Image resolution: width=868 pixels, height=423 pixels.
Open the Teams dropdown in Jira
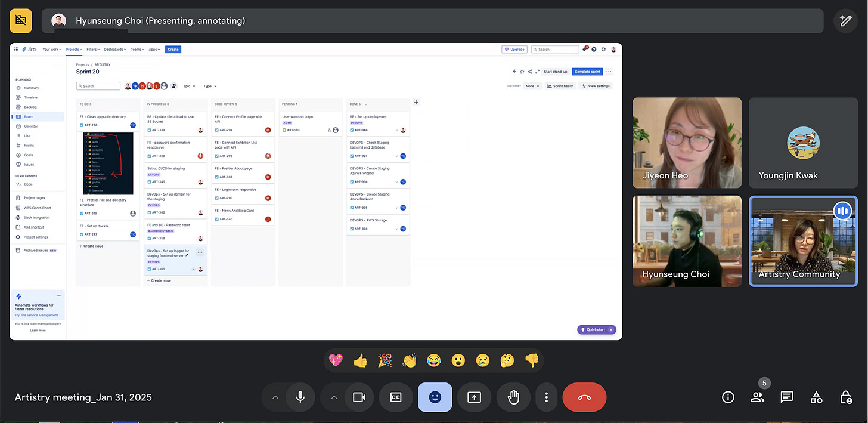pyautogui.click(x=138, y=50)
